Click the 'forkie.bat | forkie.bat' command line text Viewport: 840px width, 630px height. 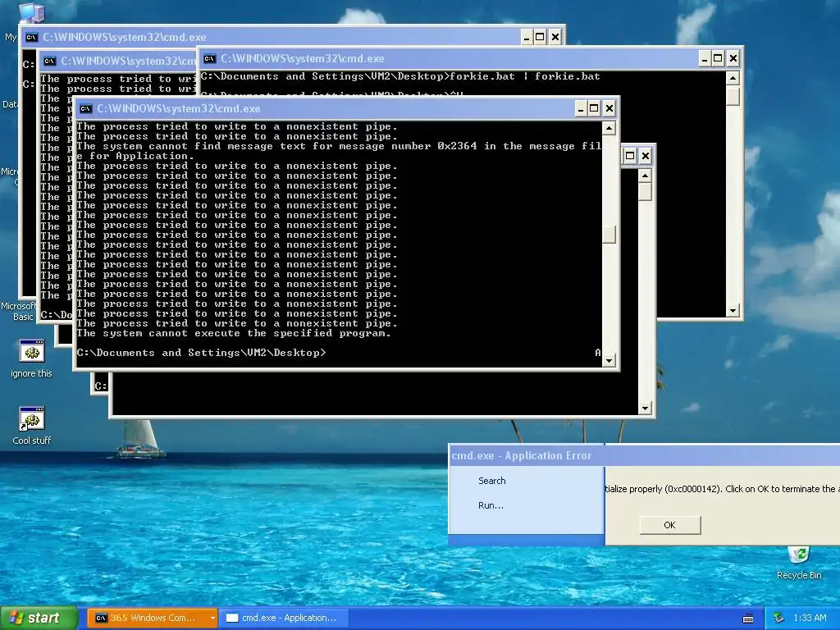[525, 76]
